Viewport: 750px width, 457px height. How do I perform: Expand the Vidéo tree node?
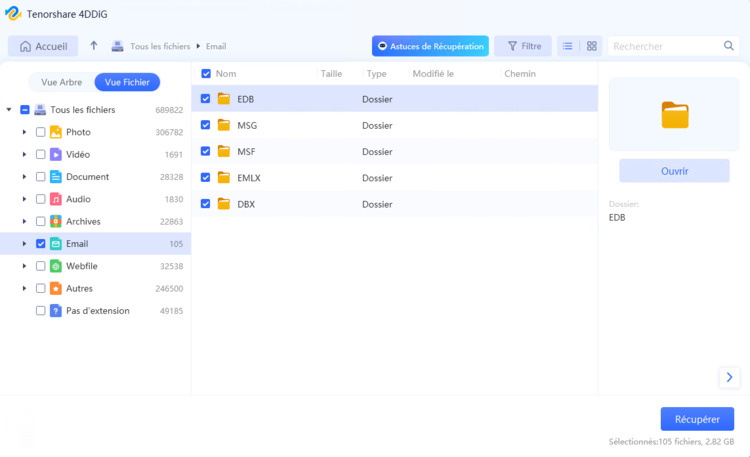pos(24,154)
